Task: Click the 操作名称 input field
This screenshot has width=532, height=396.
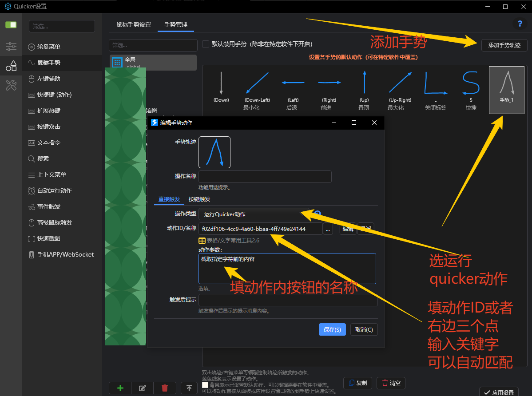Action: pyautogui.click(x=265, y=177)
